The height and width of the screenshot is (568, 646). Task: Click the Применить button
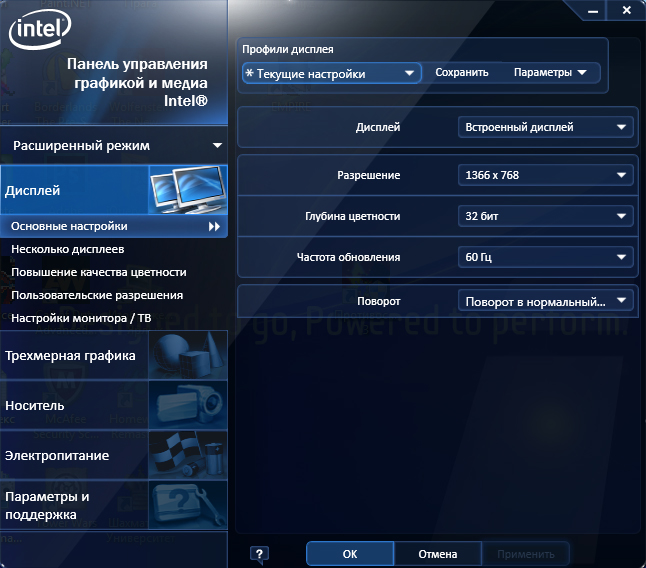pos(526,554)
